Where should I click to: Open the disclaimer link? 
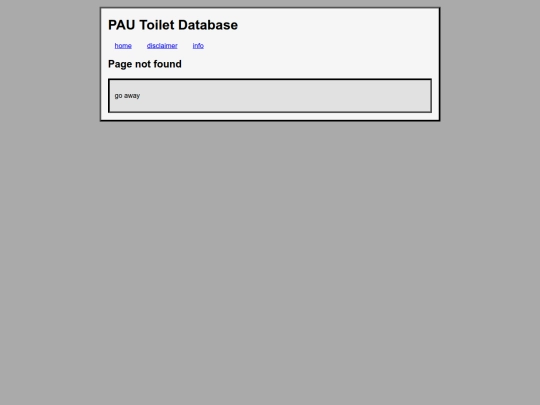pyautogui.click(x=162, y=46)
